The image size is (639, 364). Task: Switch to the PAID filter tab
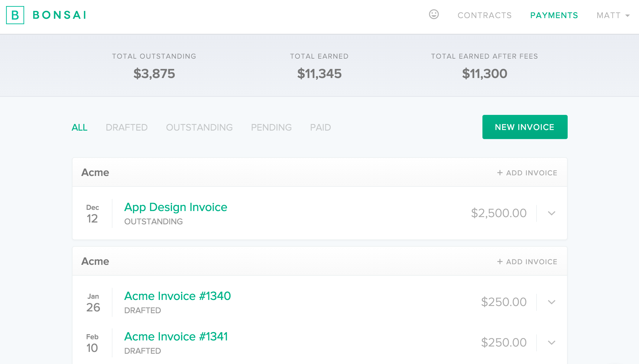(x=320, y=128)
